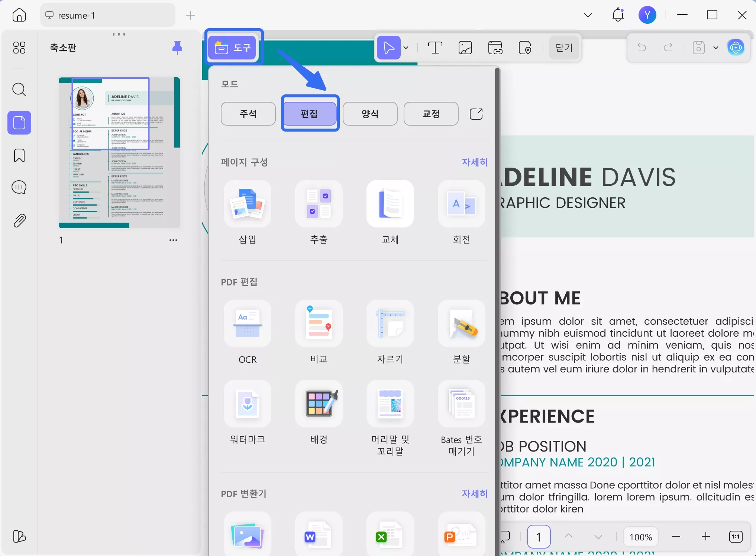The height and width of the screenshot is (556, 756).
Task: Switch to 양식 form mode
Action: click(370, 114)
